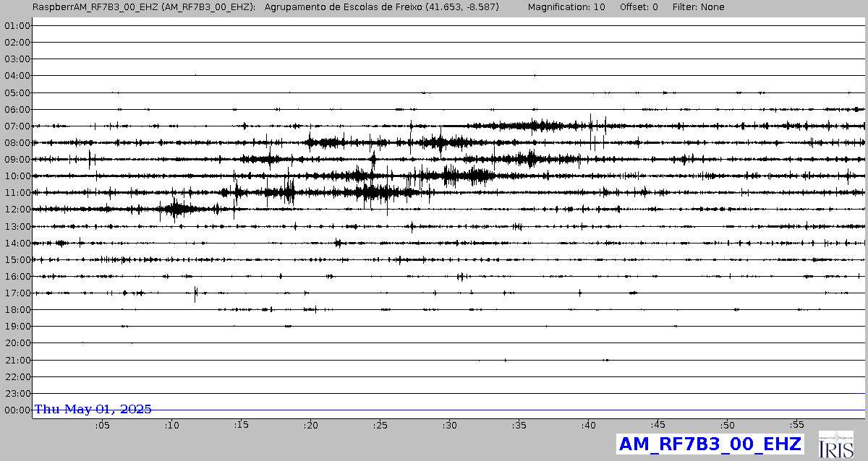The height and width of the screenshot is (461, 868).
Task: Click the 15:00 hour label
Action: [17, 259]
